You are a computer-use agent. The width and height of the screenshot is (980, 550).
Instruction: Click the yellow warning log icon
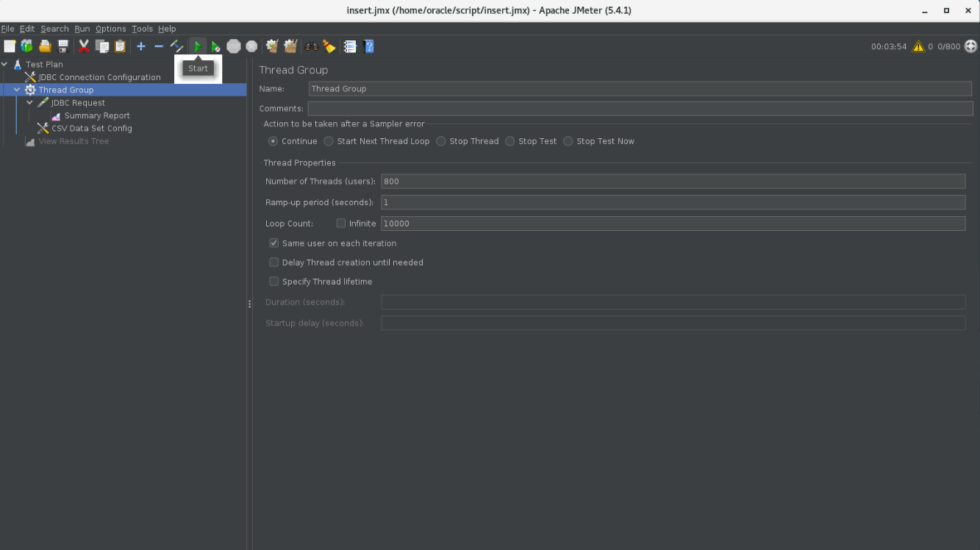tap(918, 46)
